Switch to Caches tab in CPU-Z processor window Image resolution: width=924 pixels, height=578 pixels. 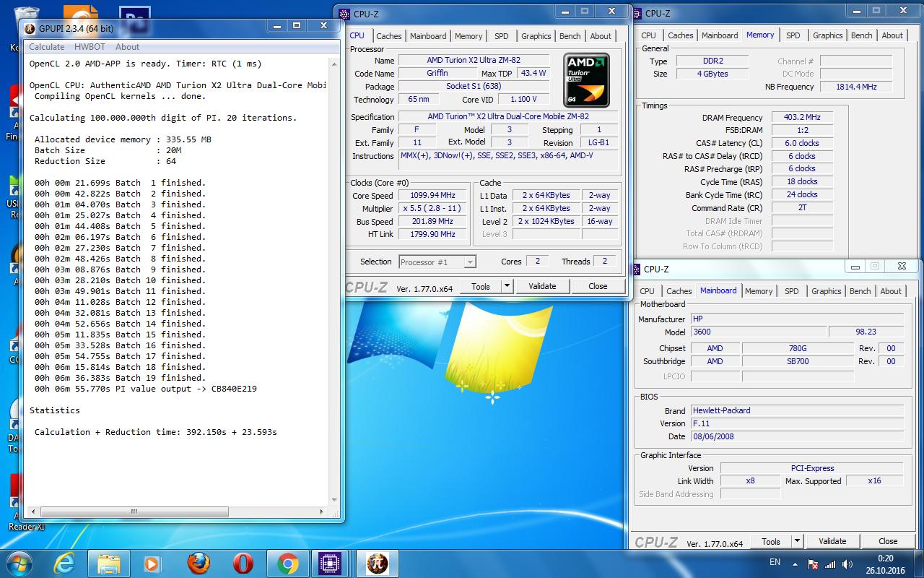388,36
